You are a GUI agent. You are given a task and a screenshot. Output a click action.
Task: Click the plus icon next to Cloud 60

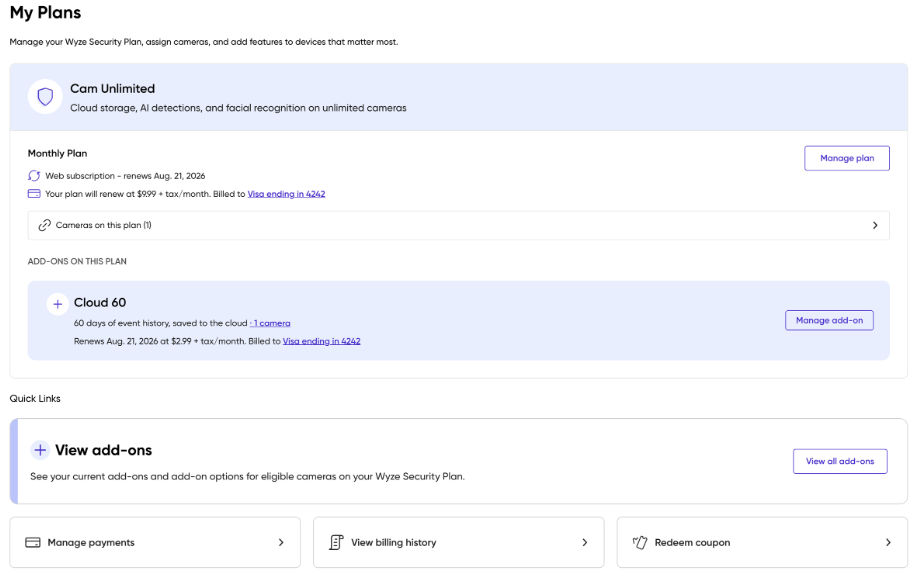(x=57, y=304)
